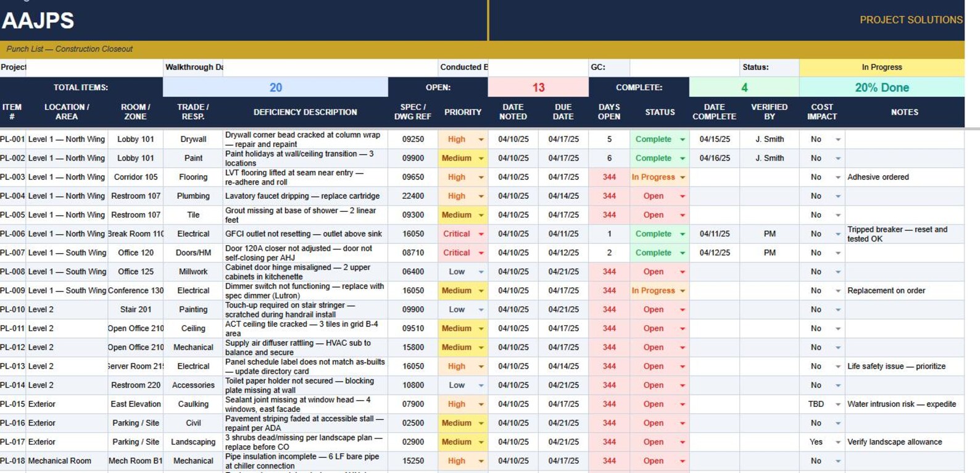This screenshot has width=980, height=473.
Task: Click the "Tripped breaker — reset and tested OK" note
Action: point(897,234)
